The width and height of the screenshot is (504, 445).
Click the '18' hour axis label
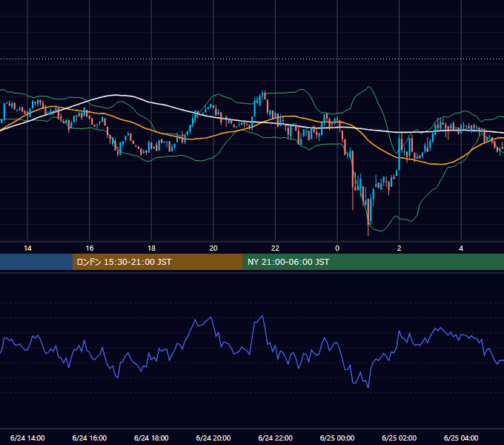tap(151, 248)
